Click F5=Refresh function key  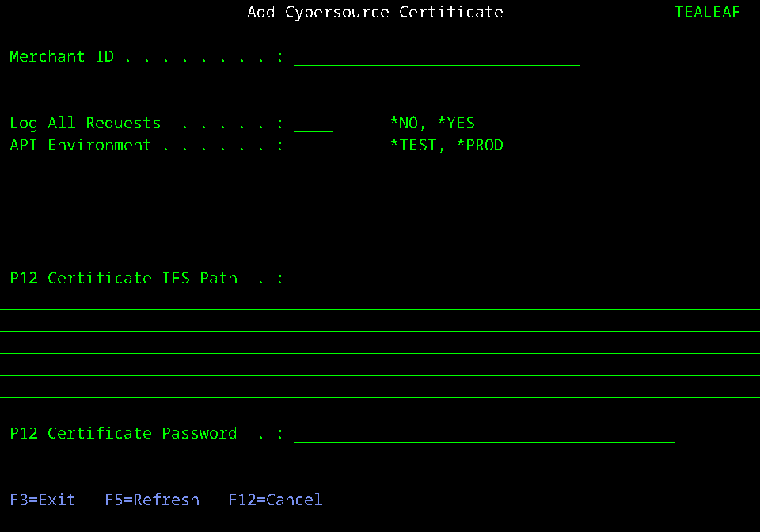point(152,500)
